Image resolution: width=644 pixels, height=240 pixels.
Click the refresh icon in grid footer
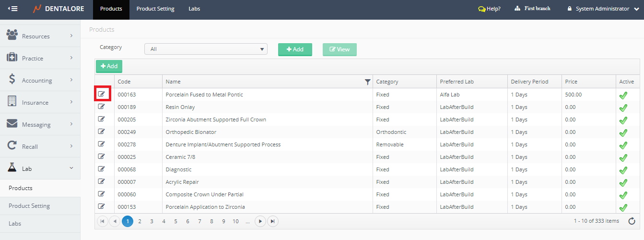(x=632, y=221)
